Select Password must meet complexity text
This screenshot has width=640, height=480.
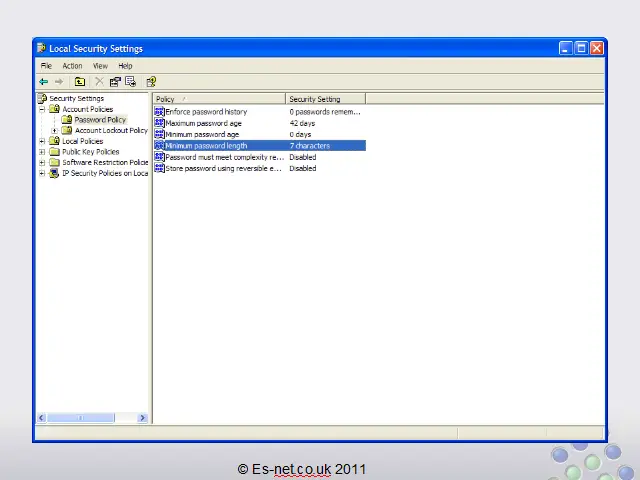pyautogui.click(x=224, y=157)
